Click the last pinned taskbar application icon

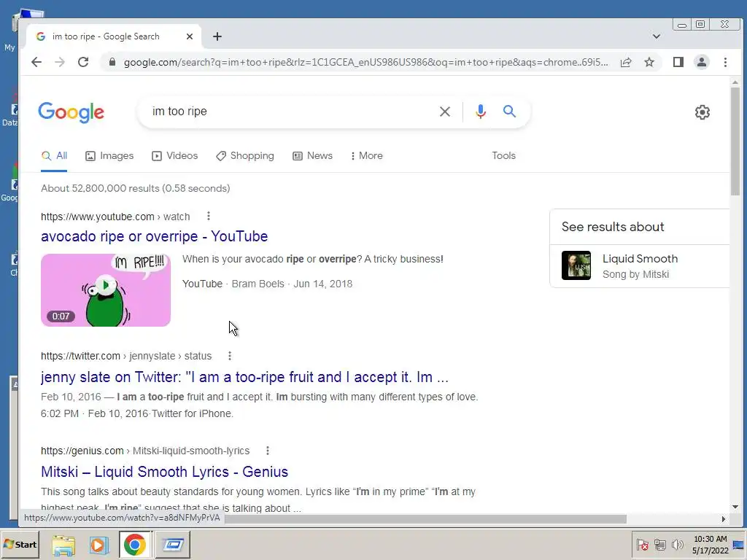pyautogui.click(x=173, y=545)
